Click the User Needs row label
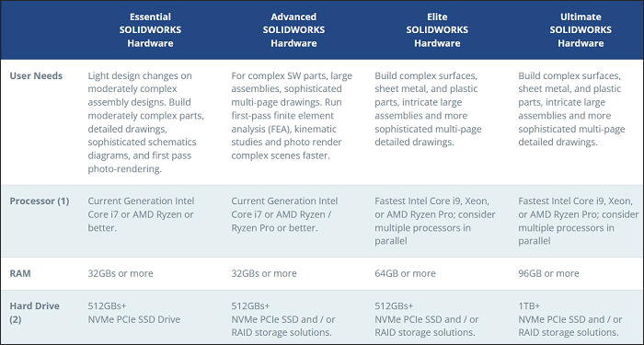644x345 pixels. click(x=36, y=75)
